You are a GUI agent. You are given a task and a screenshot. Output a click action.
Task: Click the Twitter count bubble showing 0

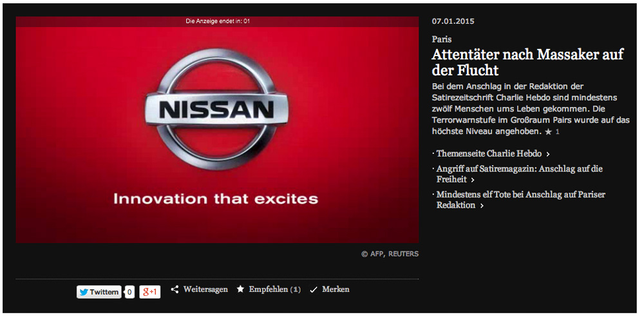[x=129, y=293]
